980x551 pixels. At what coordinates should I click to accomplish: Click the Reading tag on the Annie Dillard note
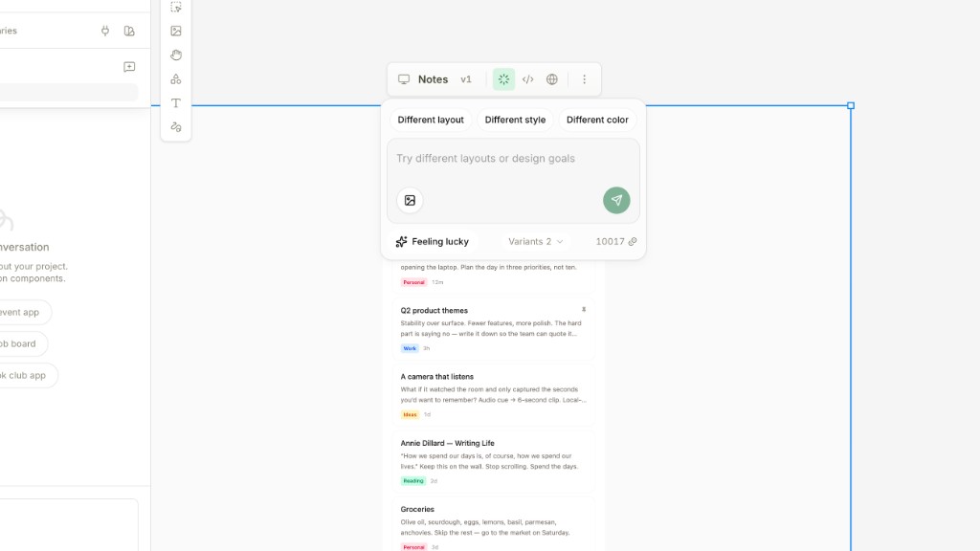413,481
